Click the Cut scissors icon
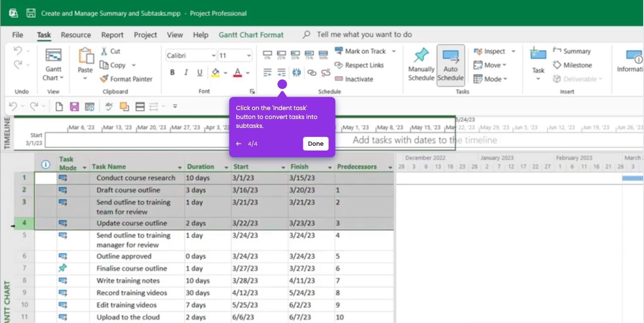 click(x=104, y=51)
